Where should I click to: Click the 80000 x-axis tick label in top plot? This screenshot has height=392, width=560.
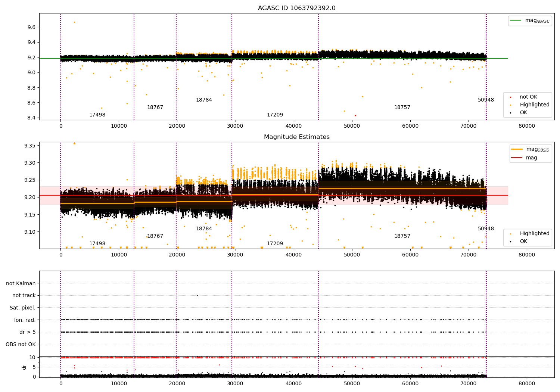pos(527,126)
